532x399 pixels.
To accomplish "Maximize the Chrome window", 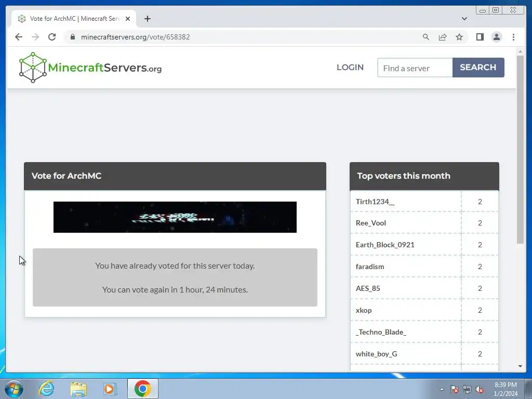I will [496, 10].
